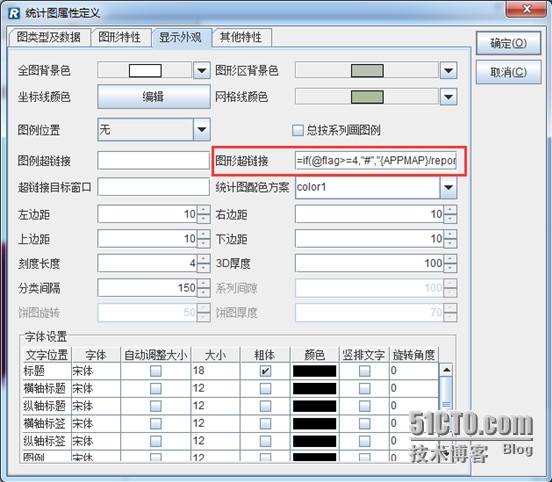Viewport: 552px width, 482px height.
Task: Enable 粗体 checkbox for 横轴标签 row
Action: pos(265,424)
